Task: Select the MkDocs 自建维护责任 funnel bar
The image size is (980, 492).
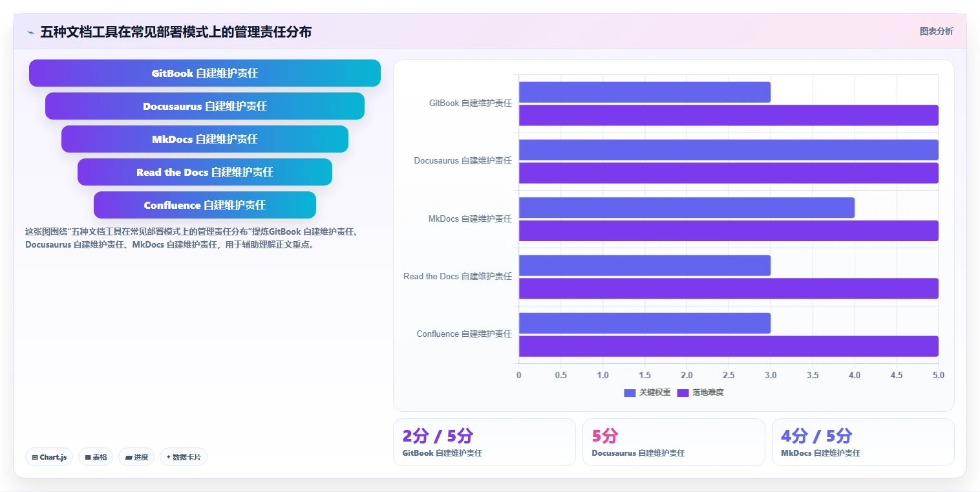Action: (205, 139)
